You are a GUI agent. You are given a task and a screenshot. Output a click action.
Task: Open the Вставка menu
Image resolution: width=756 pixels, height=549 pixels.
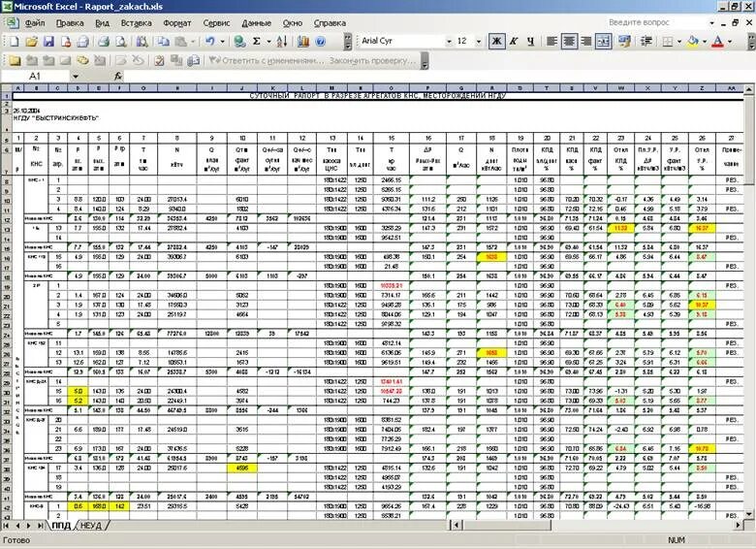(136, 22)
